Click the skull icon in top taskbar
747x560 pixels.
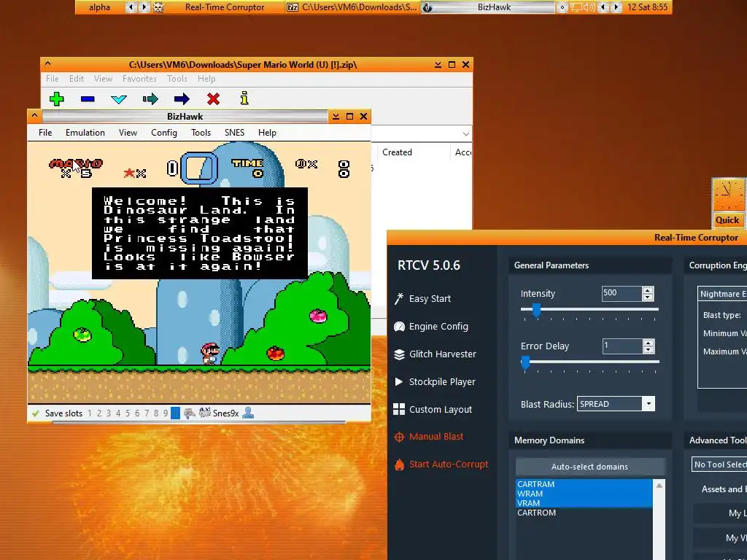(158, 7)
